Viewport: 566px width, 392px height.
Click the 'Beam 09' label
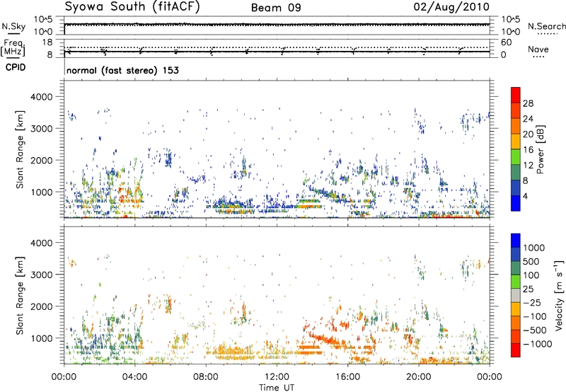coord(276,8)
